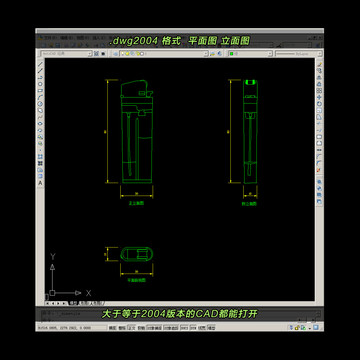360x360 pixels.
Task: Select the Rectangle draw tool
Action: (40, 90)
